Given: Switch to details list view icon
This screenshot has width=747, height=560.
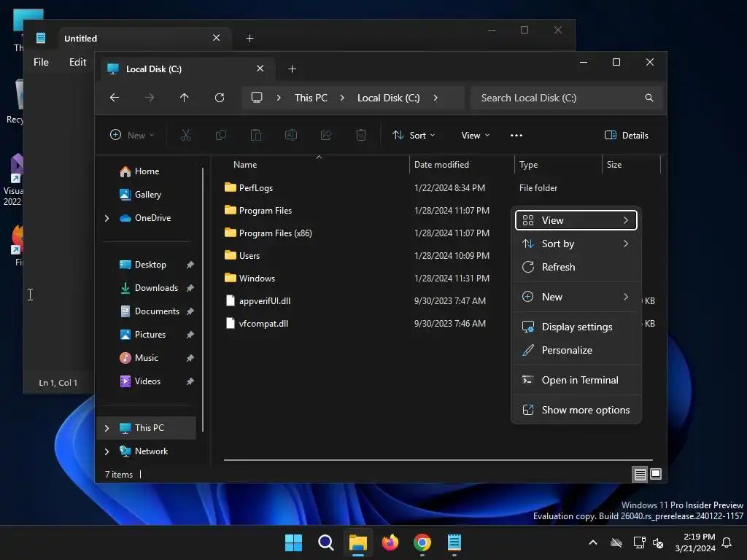Looking at the screenshot, I should click(640, 474).
